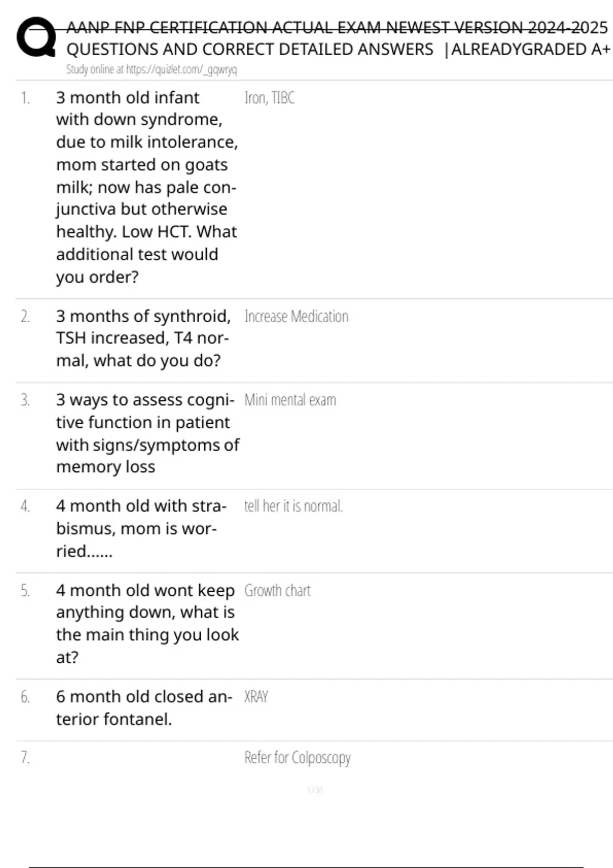613x868 pixels.
Task: Click the Quizlet Q logo
Action: pos(36,37)
